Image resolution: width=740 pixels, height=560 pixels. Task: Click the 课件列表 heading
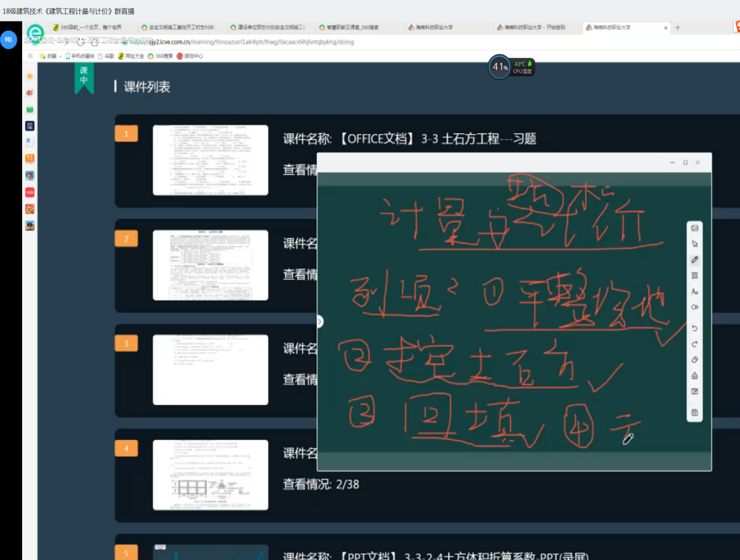pos(147,87)
